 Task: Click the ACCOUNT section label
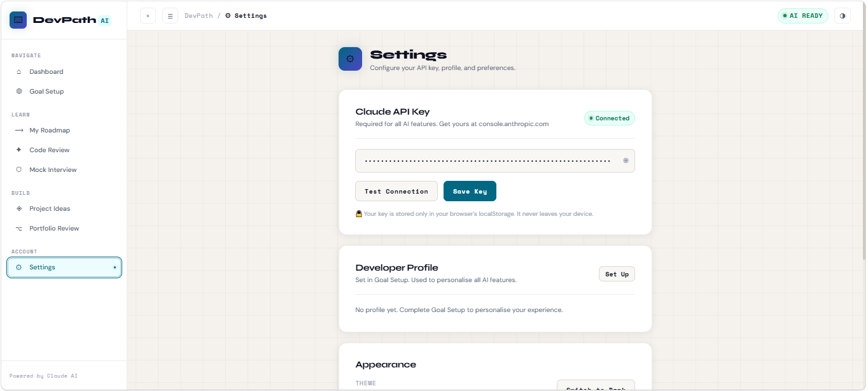pyautogui.click(x=24, y=252)
